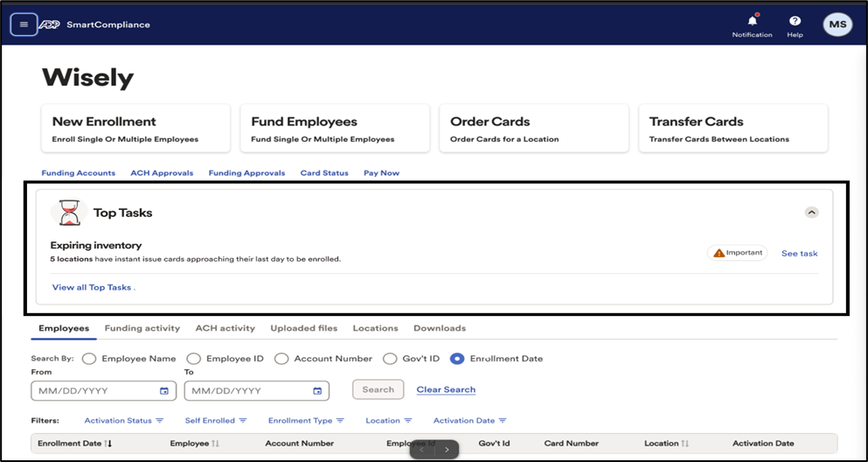Click the Account Number column header
The width and height of the screenshot is (868, 462).
click(x=300, y=443)
